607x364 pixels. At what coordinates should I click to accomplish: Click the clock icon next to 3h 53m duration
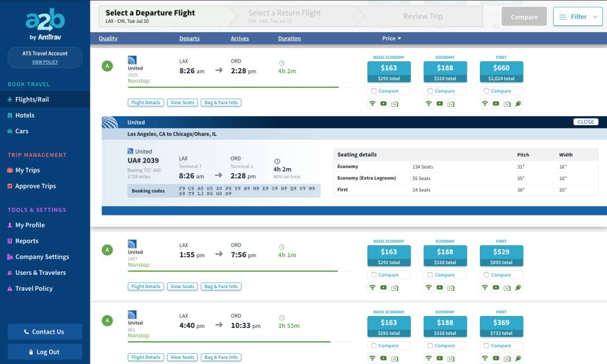coord(282,318)
